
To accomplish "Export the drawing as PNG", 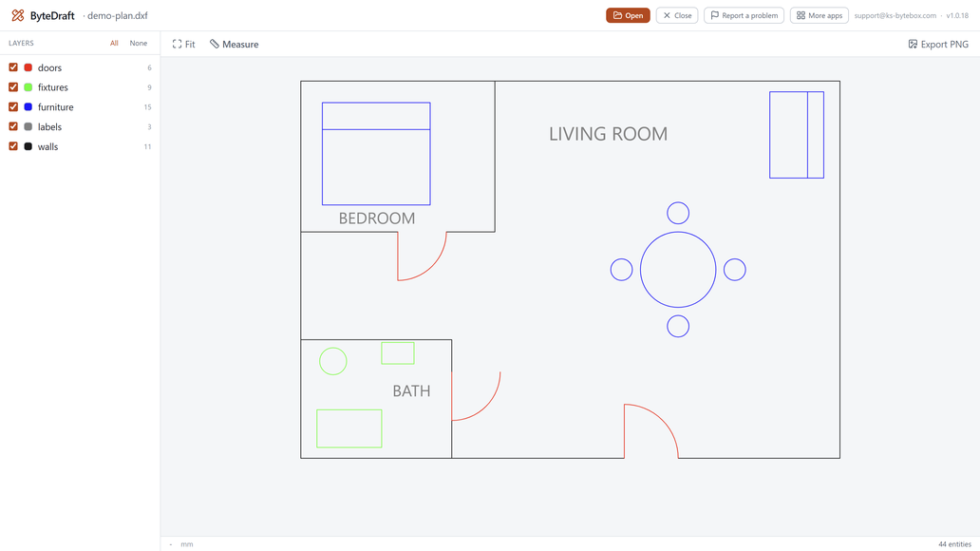I will [938, 45].
